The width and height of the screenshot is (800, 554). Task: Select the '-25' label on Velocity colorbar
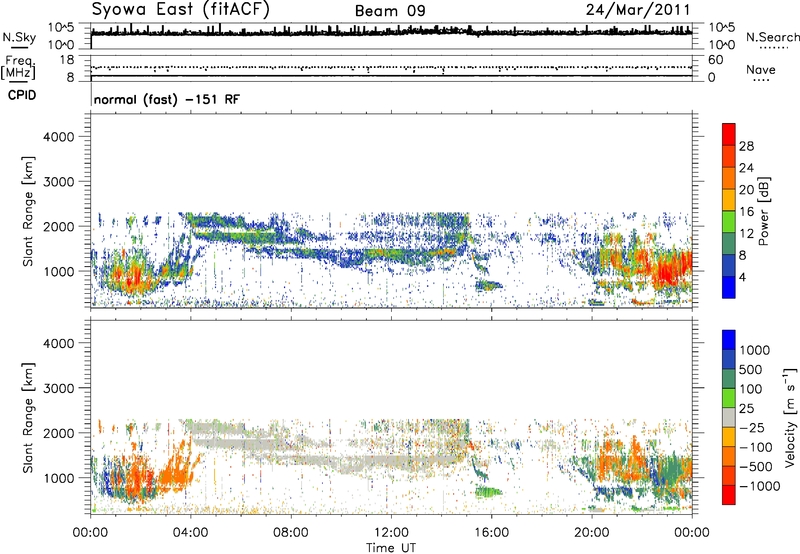pos(753,428)
